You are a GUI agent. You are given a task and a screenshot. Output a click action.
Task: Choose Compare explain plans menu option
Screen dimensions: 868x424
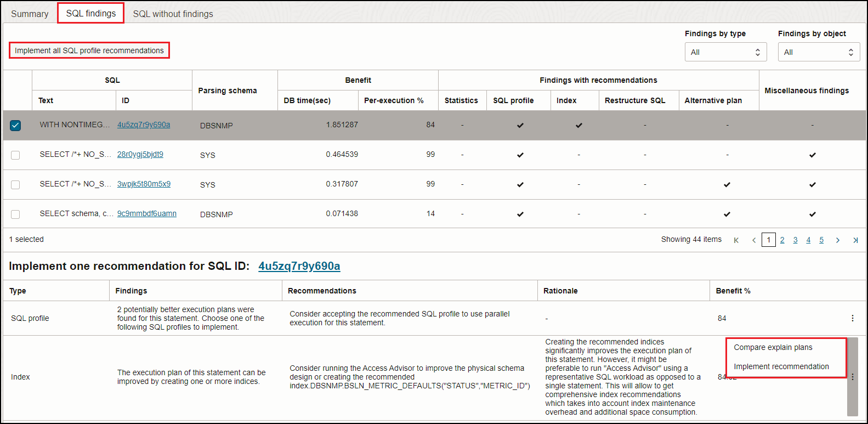pos(773,347)
